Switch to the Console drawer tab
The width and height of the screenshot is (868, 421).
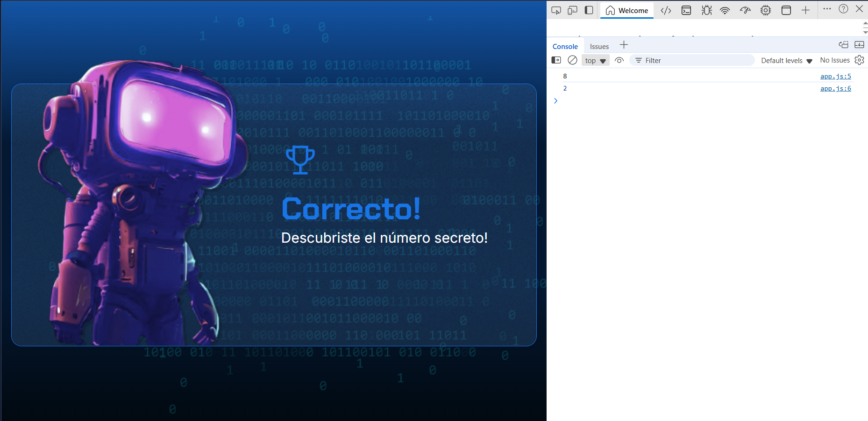click(565, 46)
